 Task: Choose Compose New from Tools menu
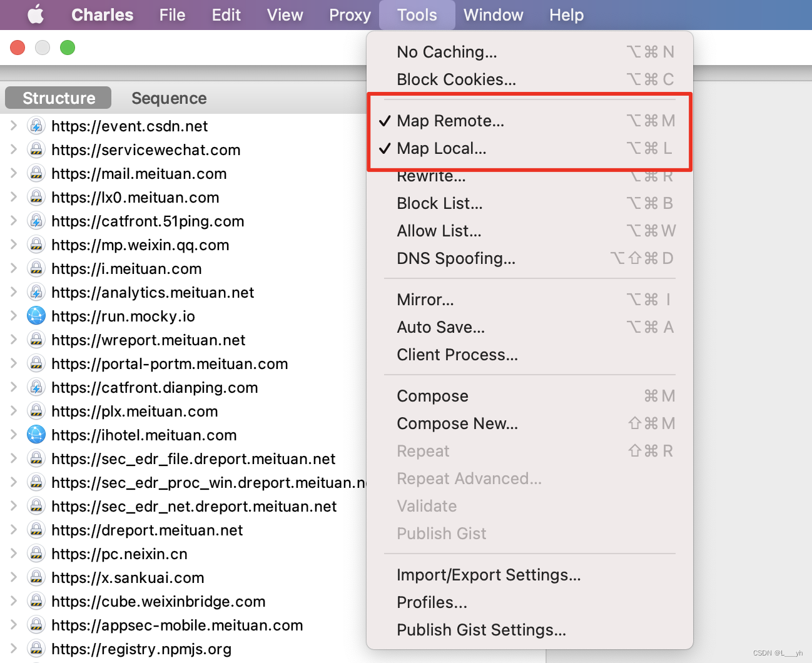pyautogui.click(x=529, y=423)
